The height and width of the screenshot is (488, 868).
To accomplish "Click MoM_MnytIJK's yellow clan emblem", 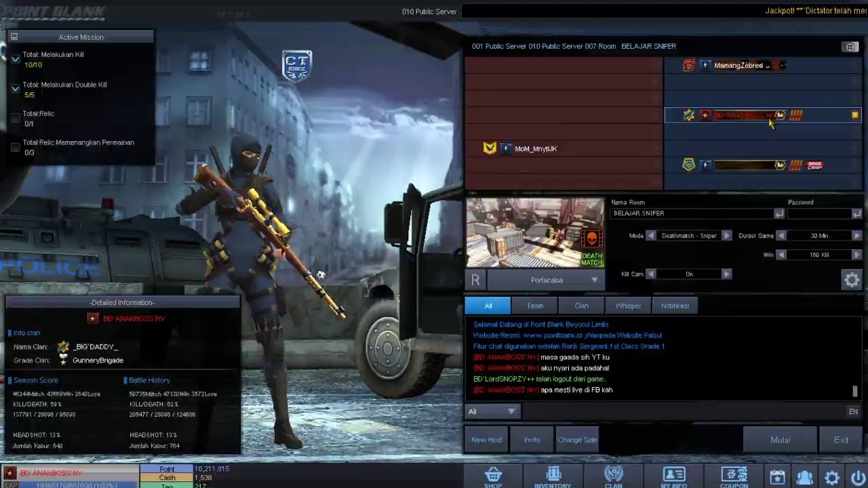I will (490, 148).
